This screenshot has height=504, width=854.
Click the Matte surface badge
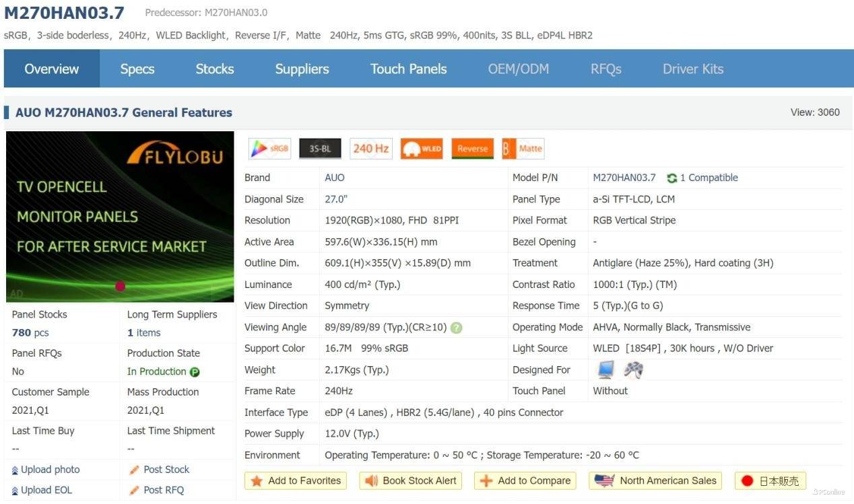coord(523,149)
